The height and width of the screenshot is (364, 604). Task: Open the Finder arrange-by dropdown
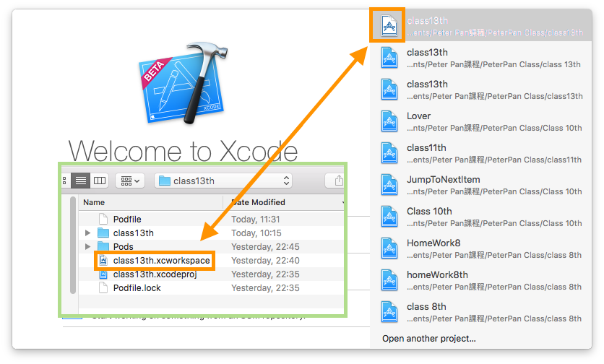(x=130, y=181)
